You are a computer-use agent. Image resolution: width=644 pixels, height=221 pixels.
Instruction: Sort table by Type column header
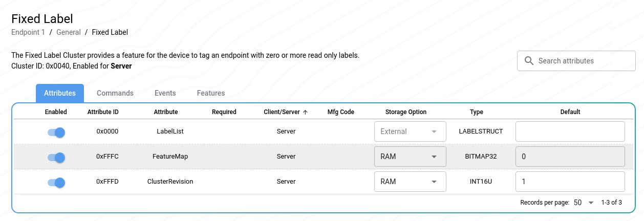(477, 112)
